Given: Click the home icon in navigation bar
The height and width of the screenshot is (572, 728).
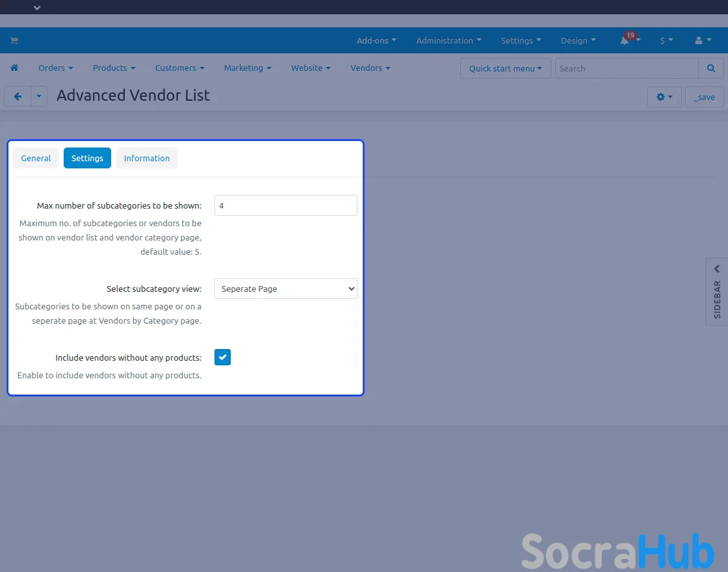Looking at the screenshot, I should [x=14, y=68].
